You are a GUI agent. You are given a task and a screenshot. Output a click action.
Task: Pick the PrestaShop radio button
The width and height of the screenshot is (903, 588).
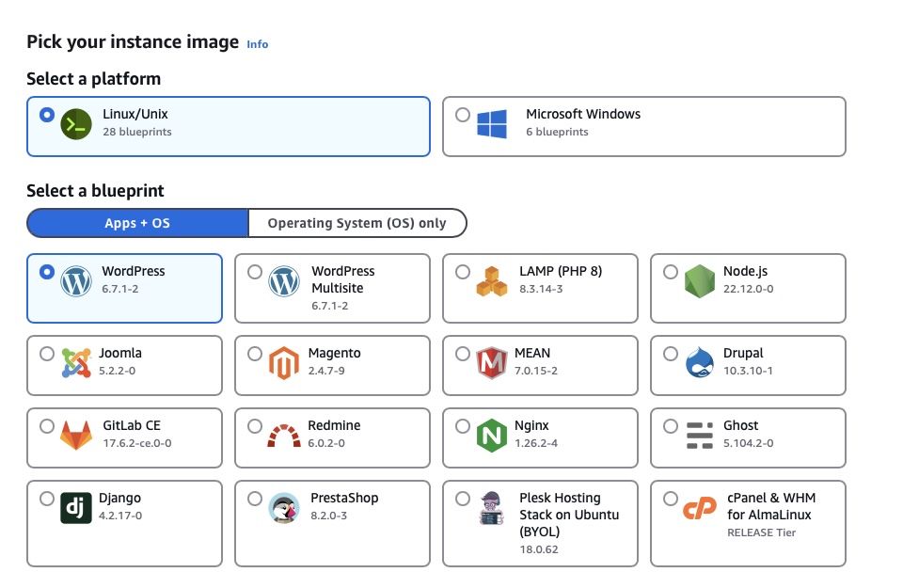255,499
